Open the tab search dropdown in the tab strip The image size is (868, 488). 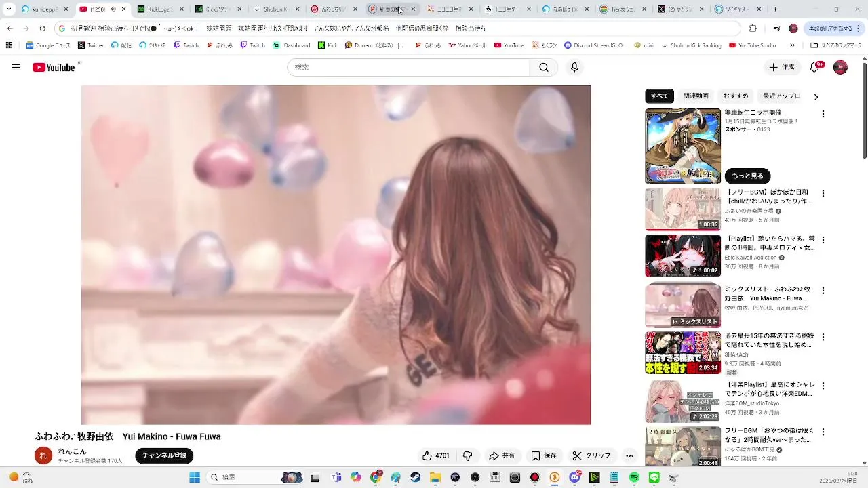tap(9, 9)
